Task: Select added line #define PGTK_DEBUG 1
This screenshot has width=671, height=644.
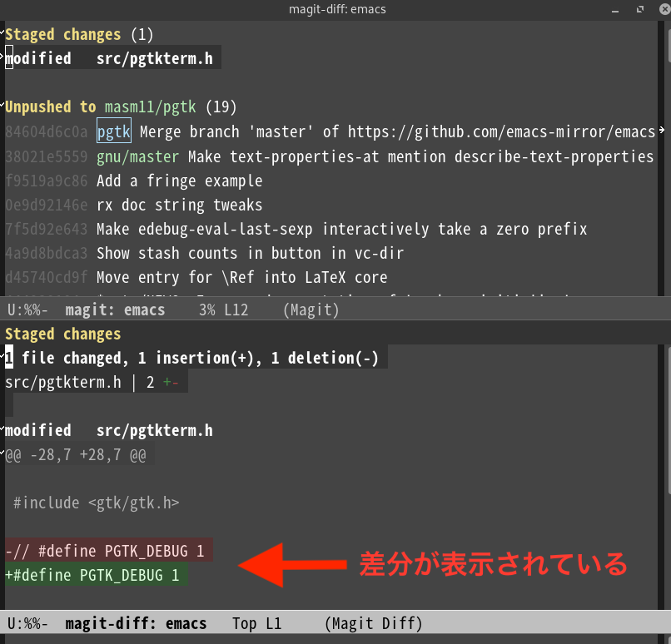Action: pos(97,575)
